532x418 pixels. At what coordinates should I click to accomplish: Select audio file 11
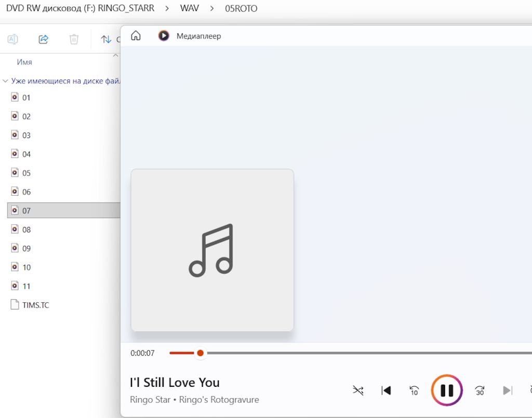pyautogui.click(x=63, y=286)
